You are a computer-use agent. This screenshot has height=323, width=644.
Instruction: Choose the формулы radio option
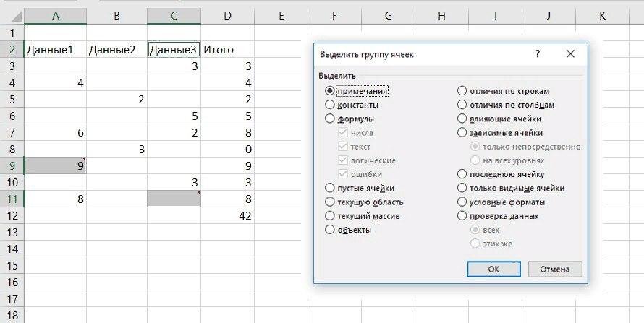pyautogui.click(x=331, y=119)
